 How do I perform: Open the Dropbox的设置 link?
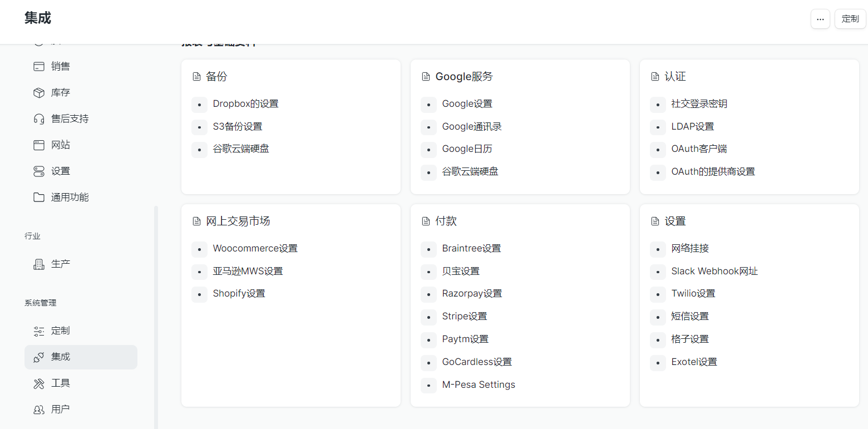(245, 104)
